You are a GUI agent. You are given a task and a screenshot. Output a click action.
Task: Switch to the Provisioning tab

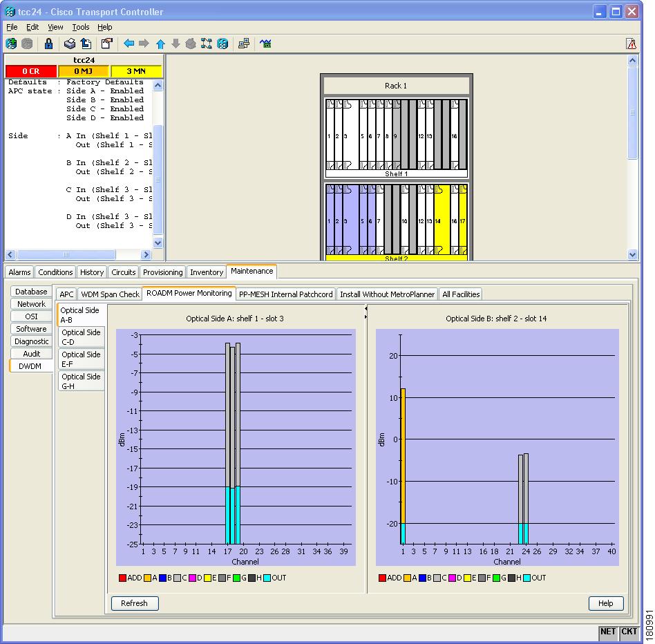163,272
